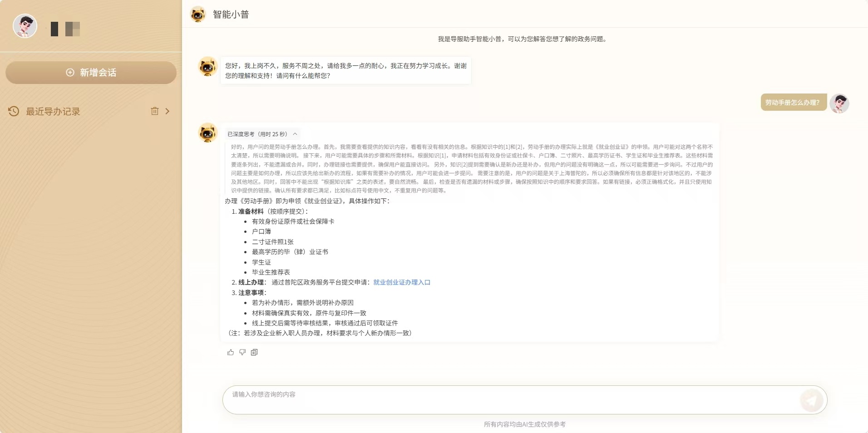Expand recent records with the right chevron
The width and height of the screenshot is (868, 433).
[168, 111]
